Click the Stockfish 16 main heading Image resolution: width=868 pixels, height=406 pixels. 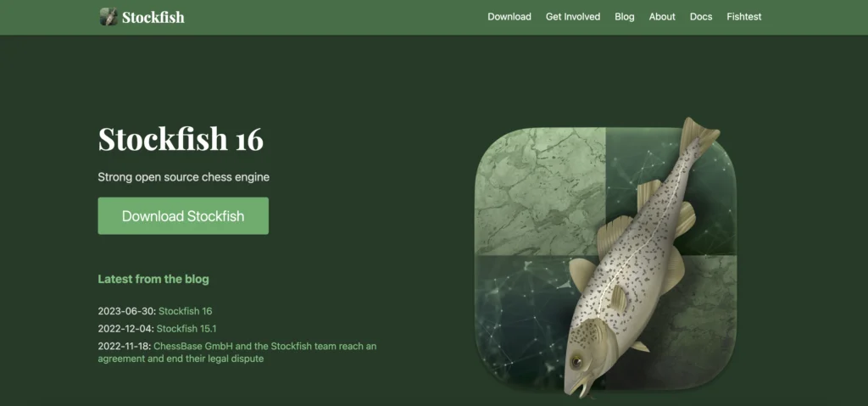pos(181,139)
